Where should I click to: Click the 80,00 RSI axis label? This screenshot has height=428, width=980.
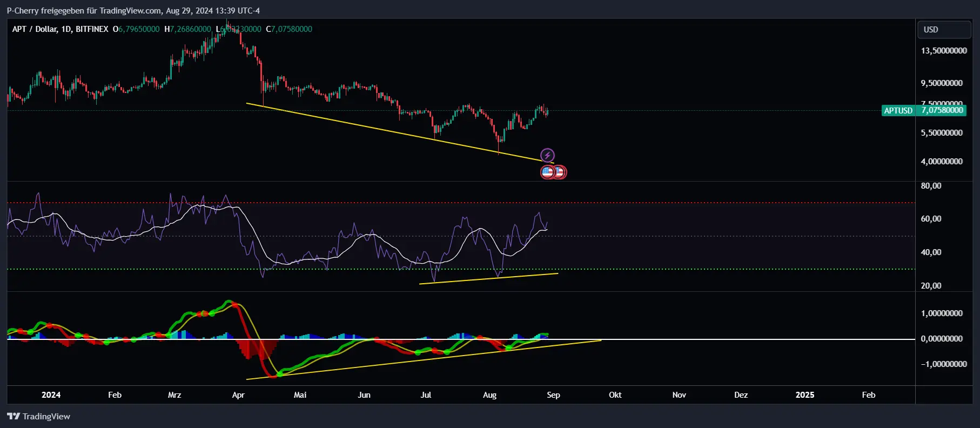931,186
